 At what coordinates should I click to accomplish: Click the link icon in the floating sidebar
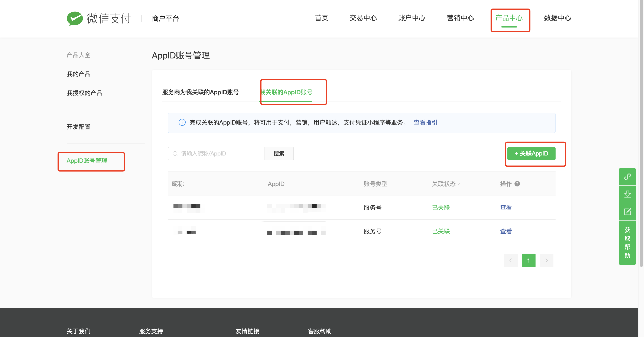point(627,177)
